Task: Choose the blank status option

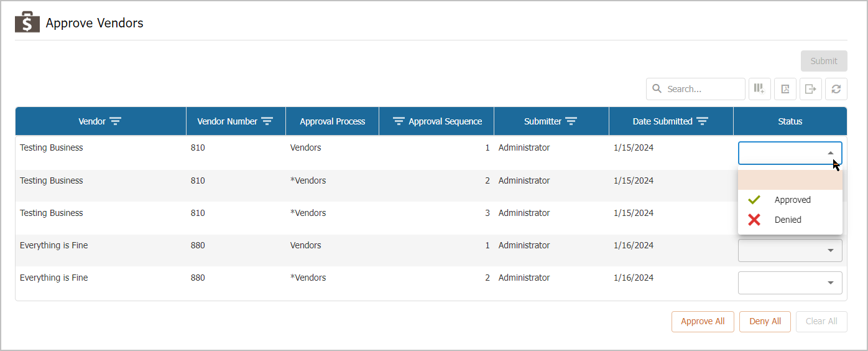Action: click(x=790, y=180)
